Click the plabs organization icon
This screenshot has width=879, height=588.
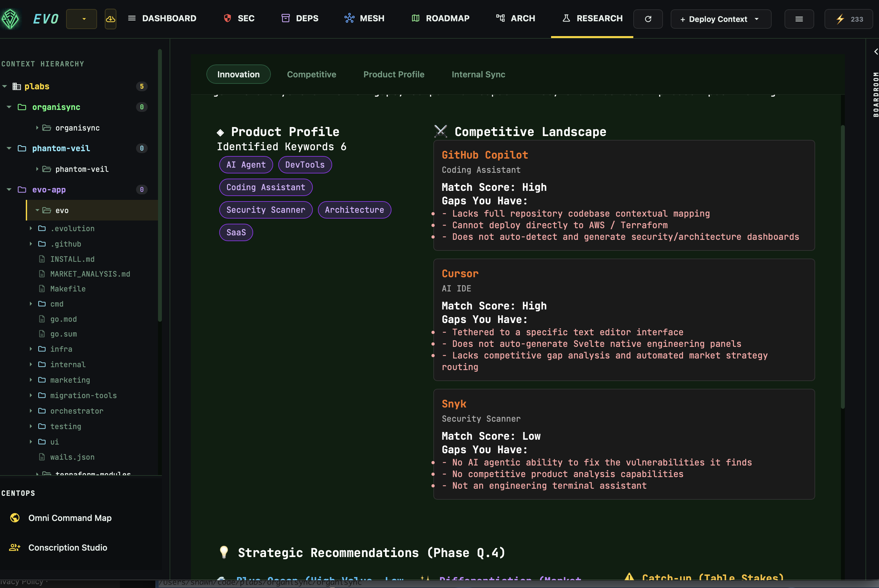click(16, 86)
